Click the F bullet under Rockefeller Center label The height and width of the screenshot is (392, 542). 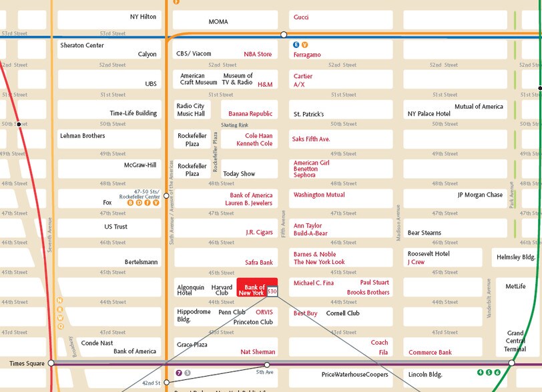pyautogui.click(x=148, y=203)
